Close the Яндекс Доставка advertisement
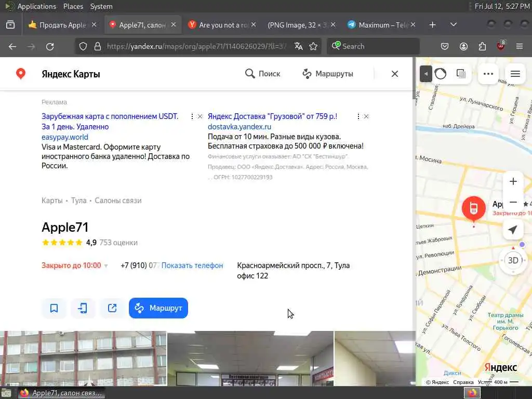Screen dimensions: 532x399 tap(366, 116)
